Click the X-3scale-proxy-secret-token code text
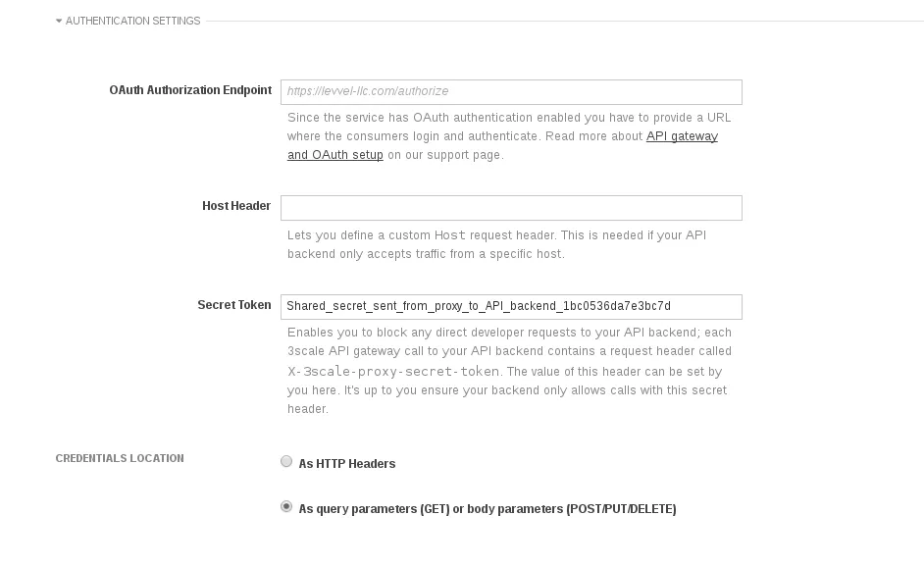Image resolution: width=924 pixels, height=567 pixels. 393,372
